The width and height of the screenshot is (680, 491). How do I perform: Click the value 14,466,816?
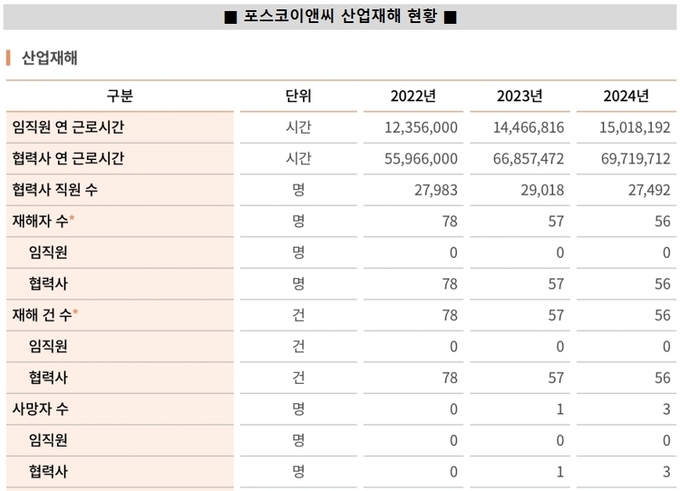coord(528,128)
